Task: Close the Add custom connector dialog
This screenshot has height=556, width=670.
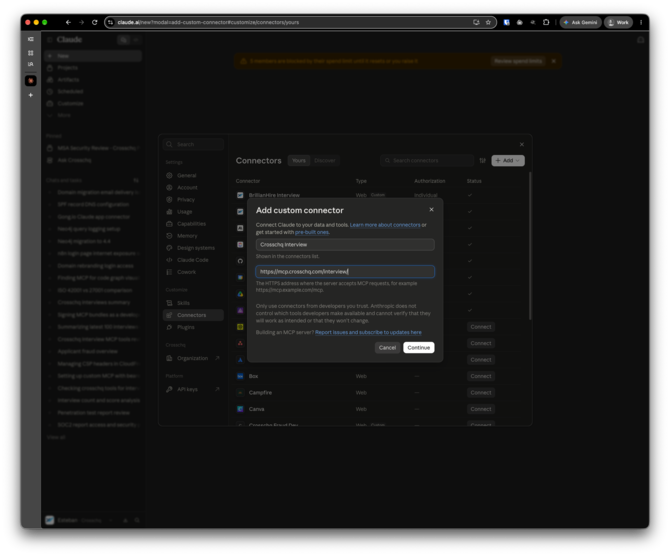Action: [x=431, y=209]
